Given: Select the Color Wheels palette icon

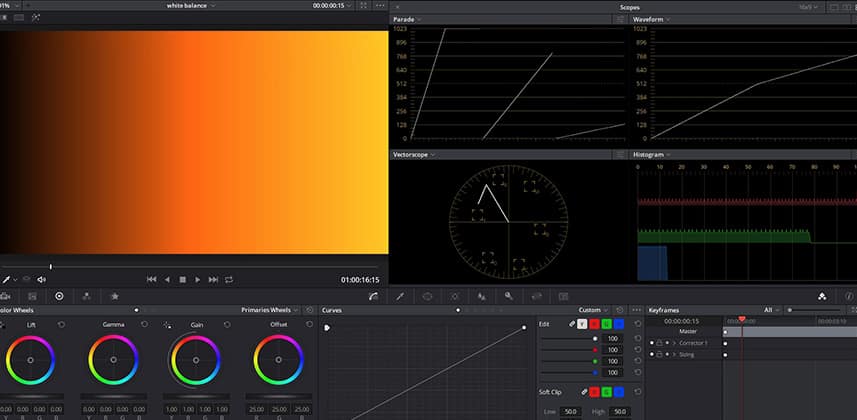Looking at the screenshot, I should [x=59, y=296].
